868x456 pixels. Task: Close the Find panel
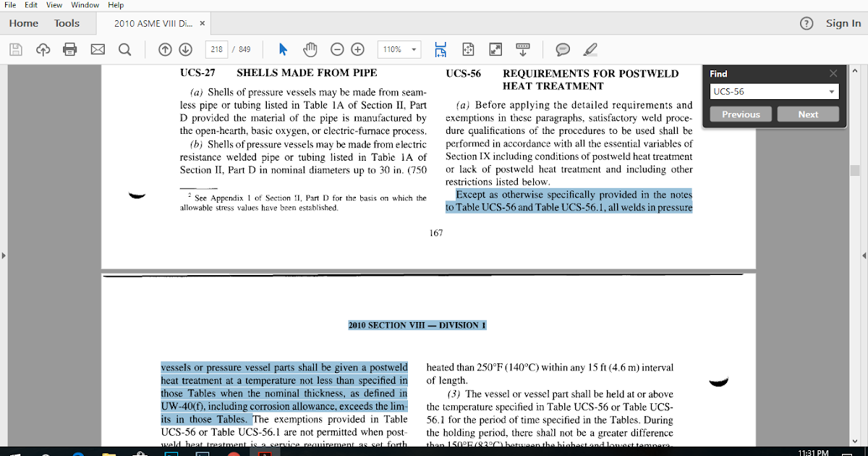[x=833, y=73]
